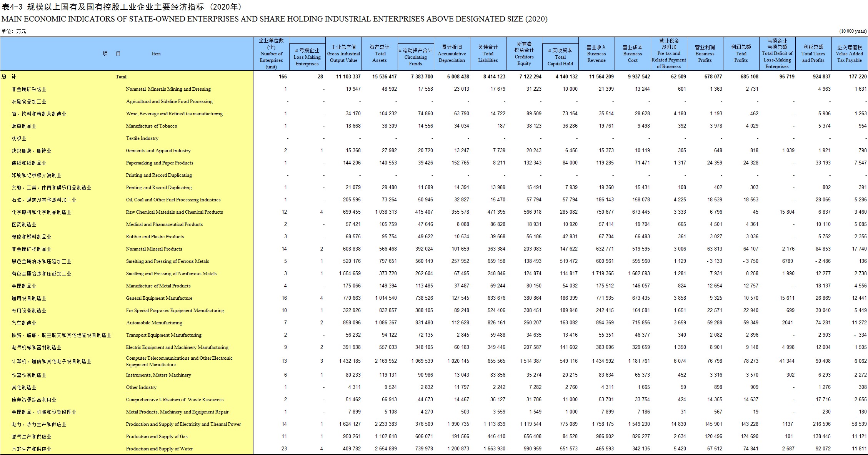The height and width of the screenshot is (455, 868).
Task: Click the Loss Making Enterprises header cell
Action: point(307,57)
